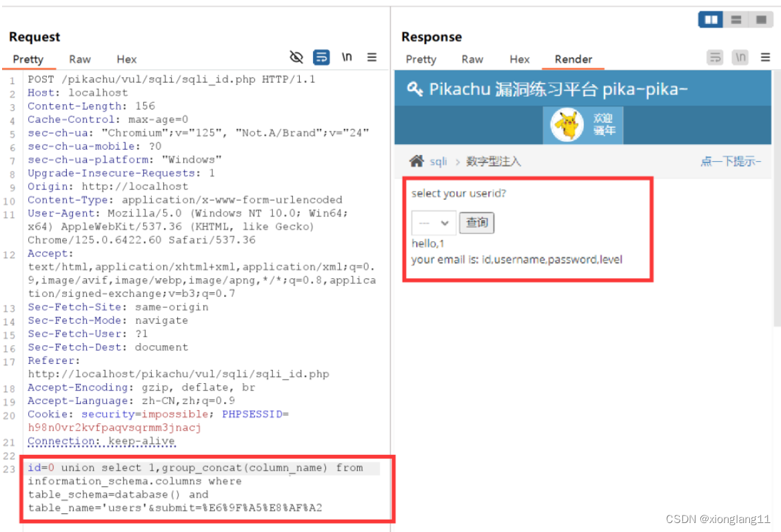This screenshot has height=532, width=781.
Task: Select side-by-side split layout icon
Action: point(711,19)
